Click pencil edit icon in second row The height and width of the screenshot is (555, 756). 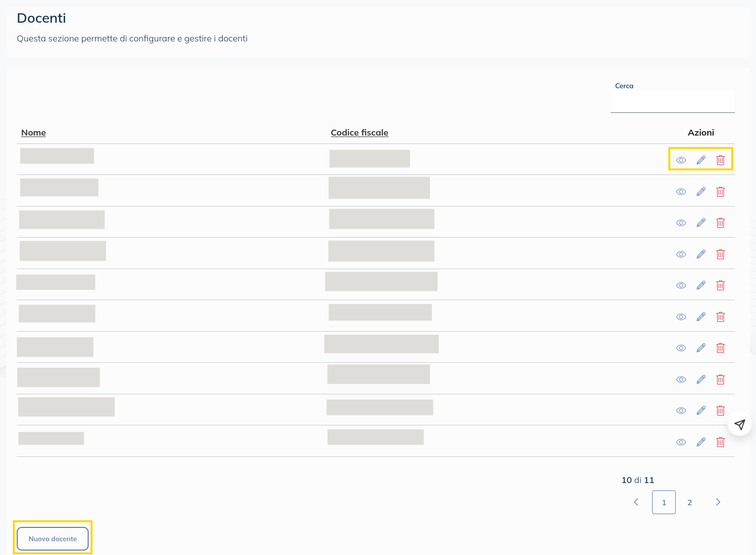[701, 192]
